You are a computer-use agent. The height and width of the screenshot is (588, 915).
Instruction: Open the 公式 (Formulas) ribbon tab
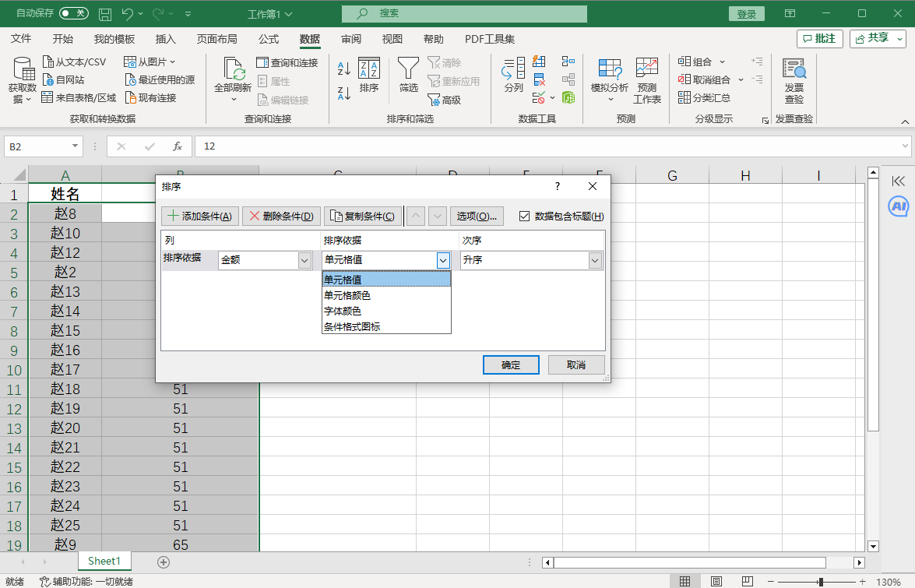(269, 39)
